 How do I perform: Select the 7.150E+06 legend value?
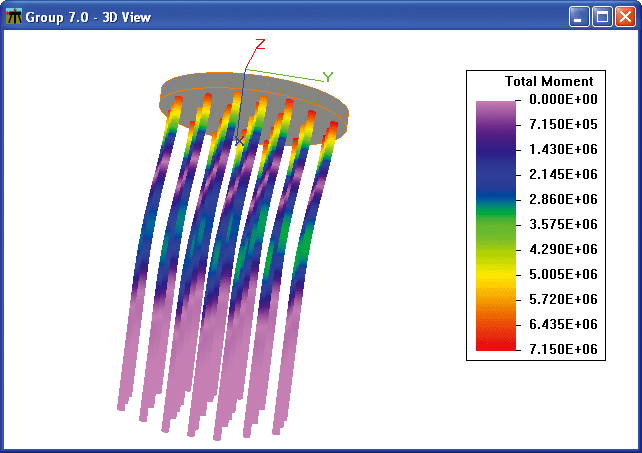[x=563, y=349]
